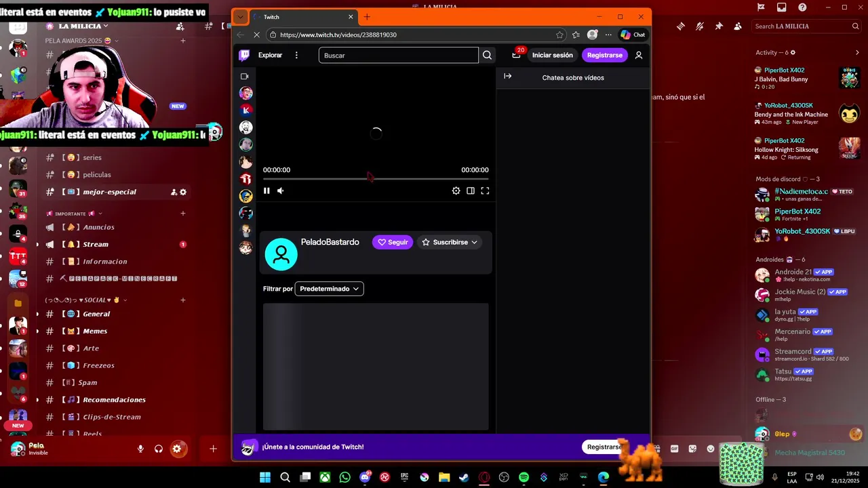Open Explorar in Twitch navigation
The image size is (868, 488).
(270, 56)
